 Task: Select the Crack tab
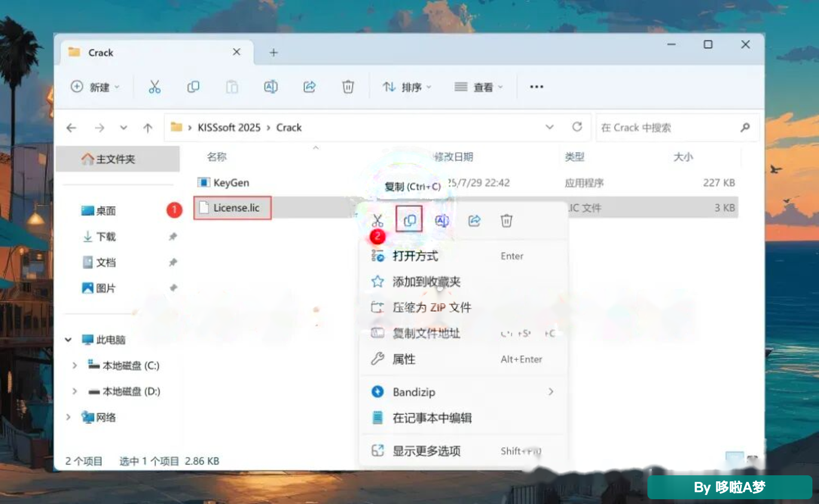(x=157, y=53)
